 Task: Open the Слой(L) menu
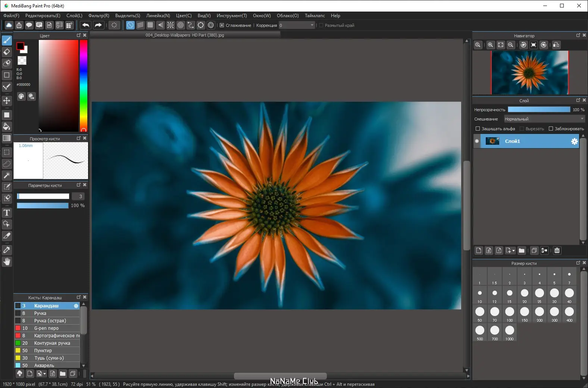tap(74, 16)
